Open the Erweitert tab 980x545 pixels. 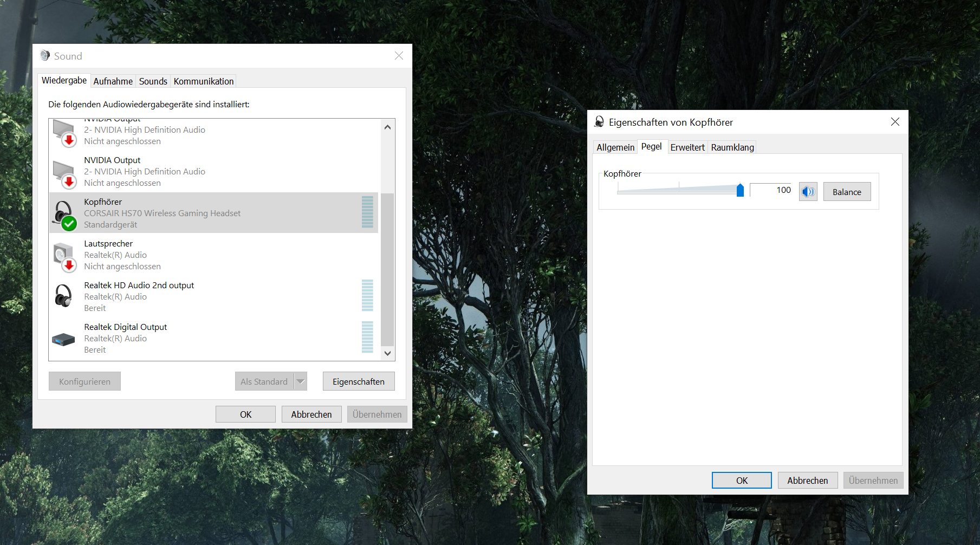[x=687, y=147]
